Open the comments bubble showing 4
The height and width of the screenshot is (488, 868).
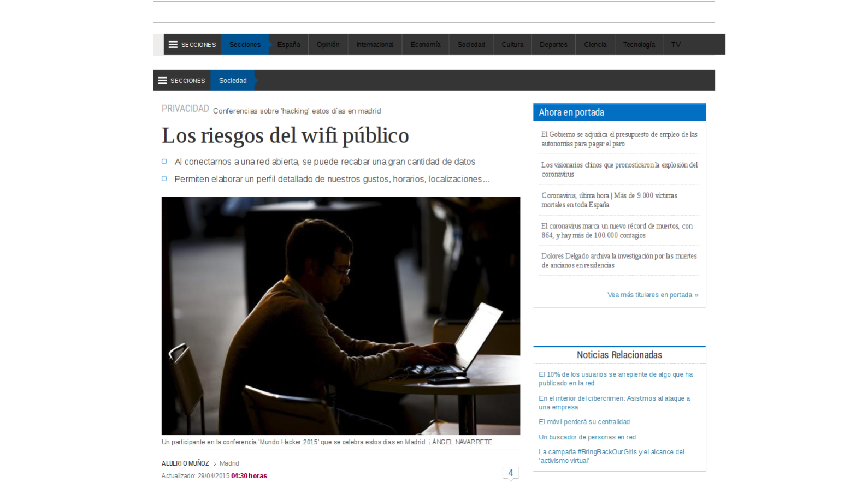pos(510,473)
